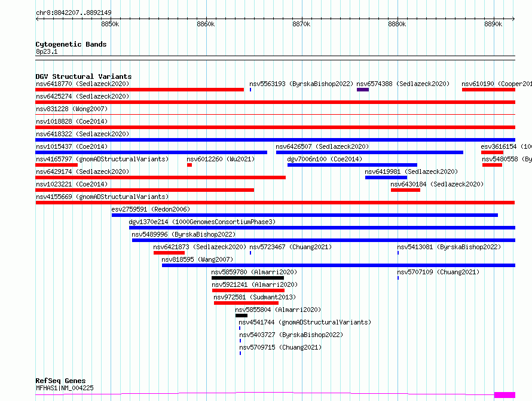
Task: Click the 8850k ruler position marker
Action: click(110, 24)
